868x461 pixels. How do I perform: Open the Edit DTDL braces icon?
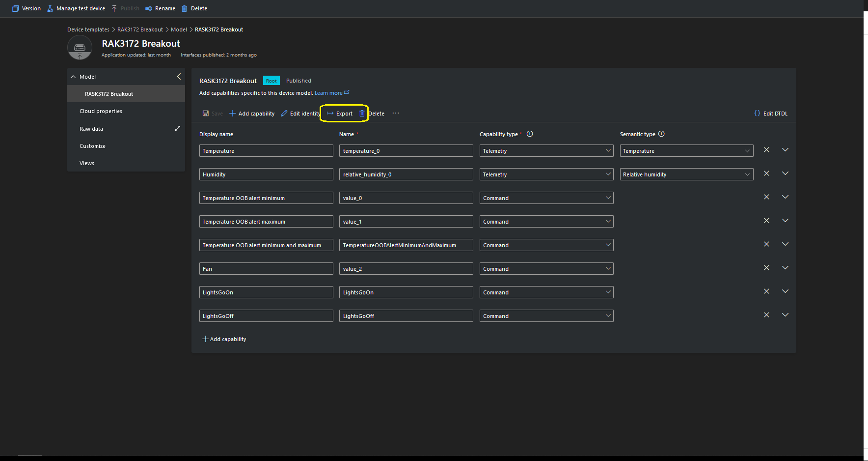757,114
